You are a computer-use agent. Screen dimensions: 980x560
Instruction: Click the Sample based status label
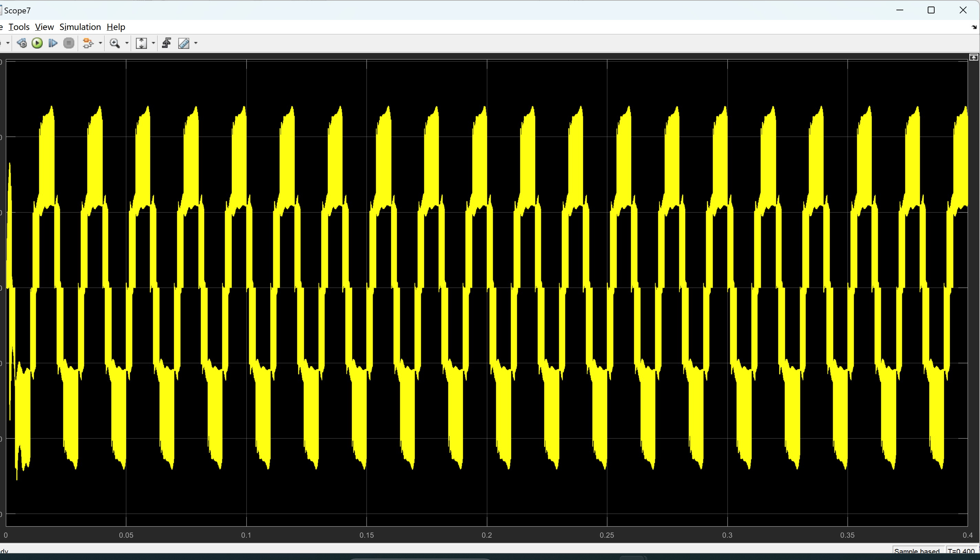tap(917, 551)
